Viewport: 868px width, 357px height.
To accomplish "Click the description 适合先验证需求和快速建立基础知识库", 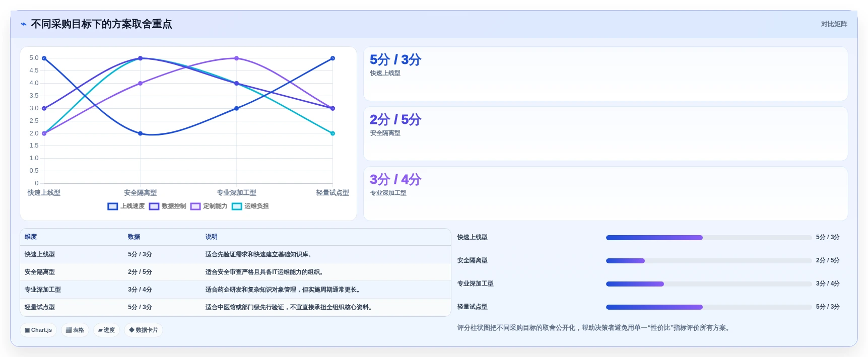I will (x=259, y=254).
